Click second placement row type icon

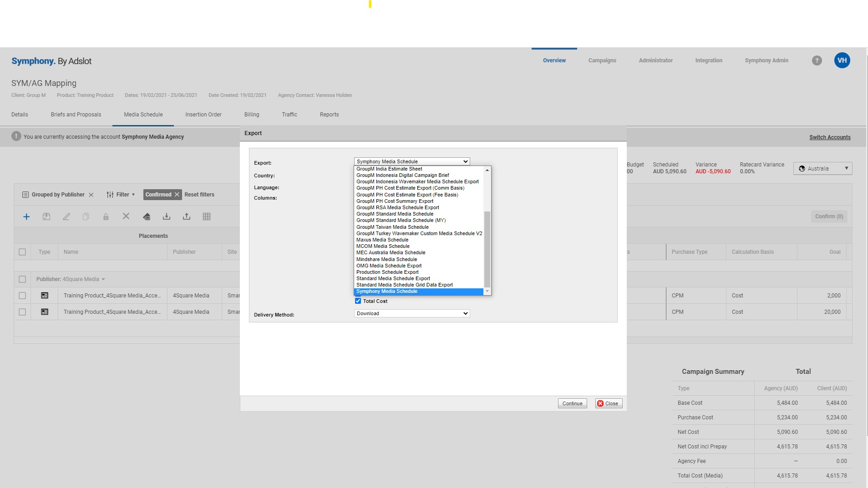(45, 312)
